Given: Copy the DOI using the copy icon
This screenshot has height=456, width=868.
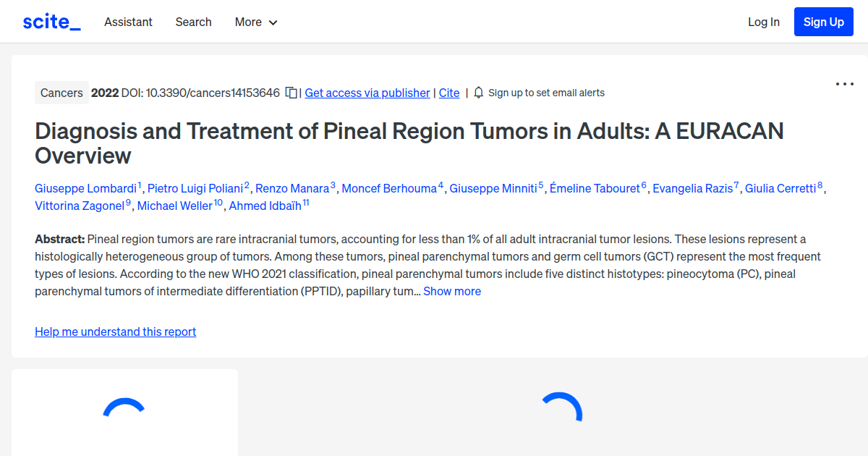Looking at the screenshot, I should (x=290, y=93).
